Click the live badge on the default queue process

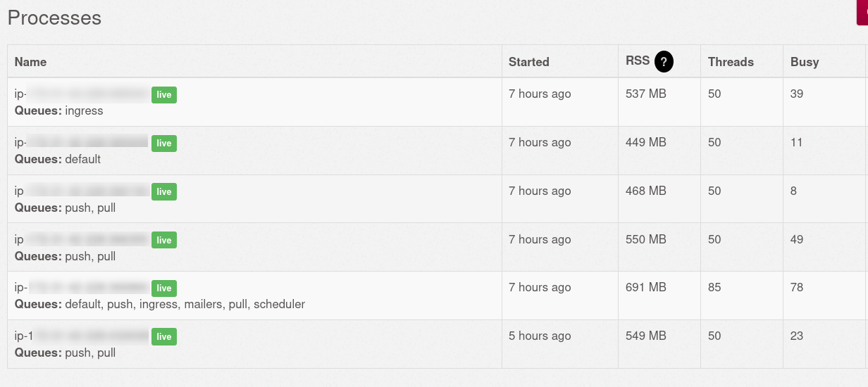coord(164,143)
